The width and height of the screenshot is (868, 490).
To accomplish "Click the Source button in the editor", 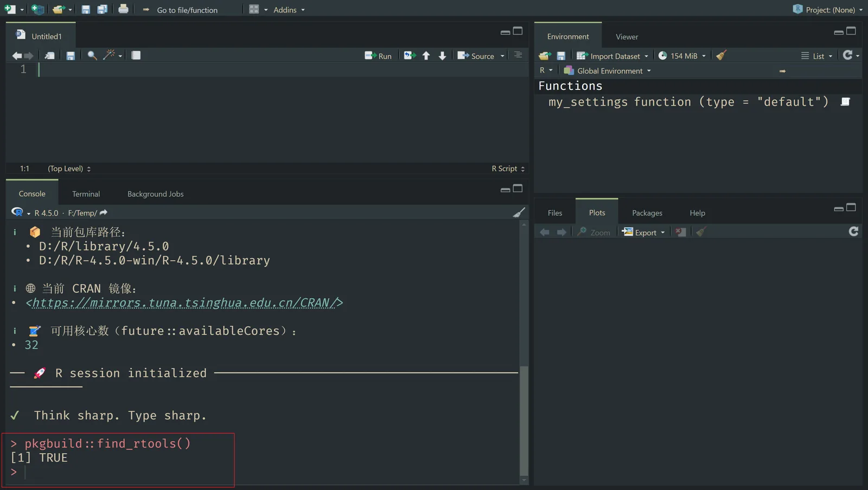I will point(476,56).
